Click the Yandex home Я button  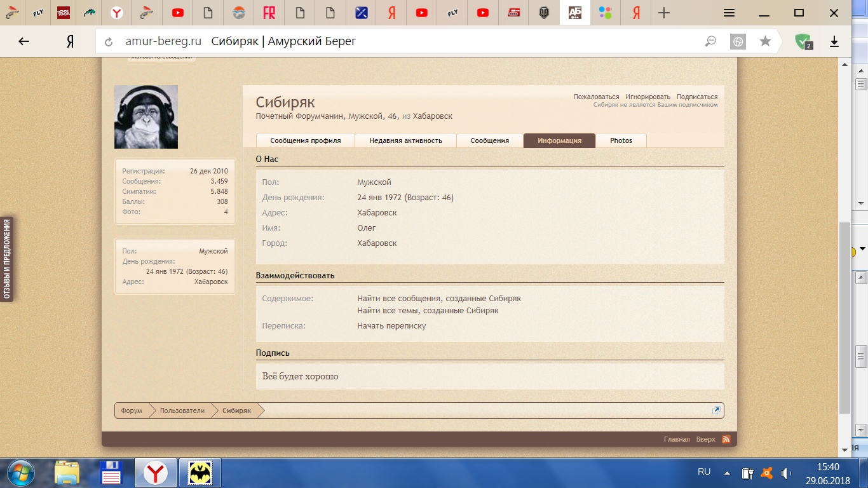tap(71, 41)
